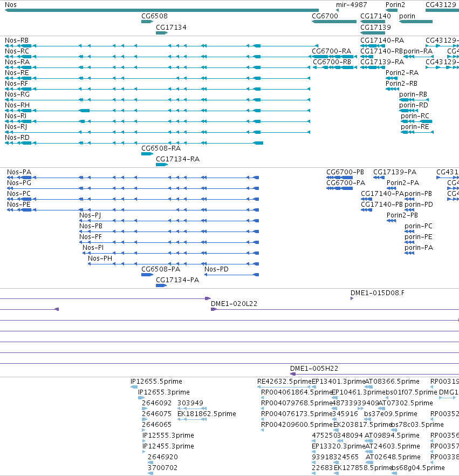Click transcript label Nos-RA
This screenshot has width=459, height=476.
point(17,62)
